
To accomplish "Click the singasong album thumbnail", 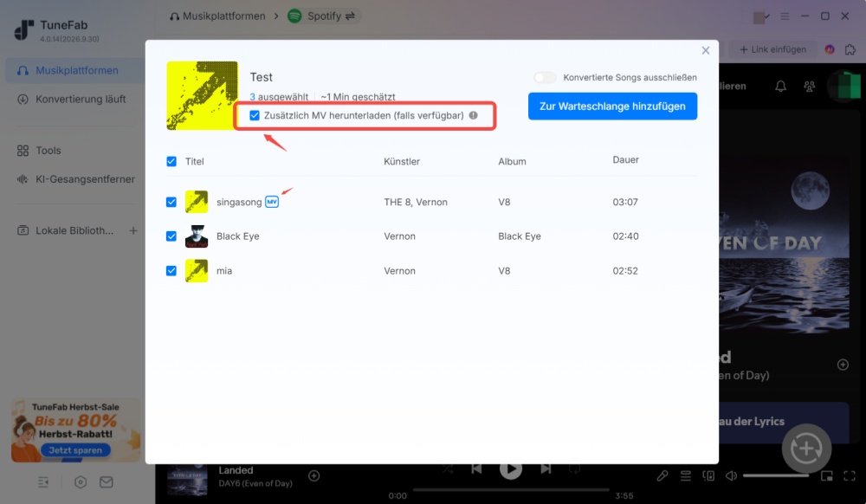I will coord(197,202).
